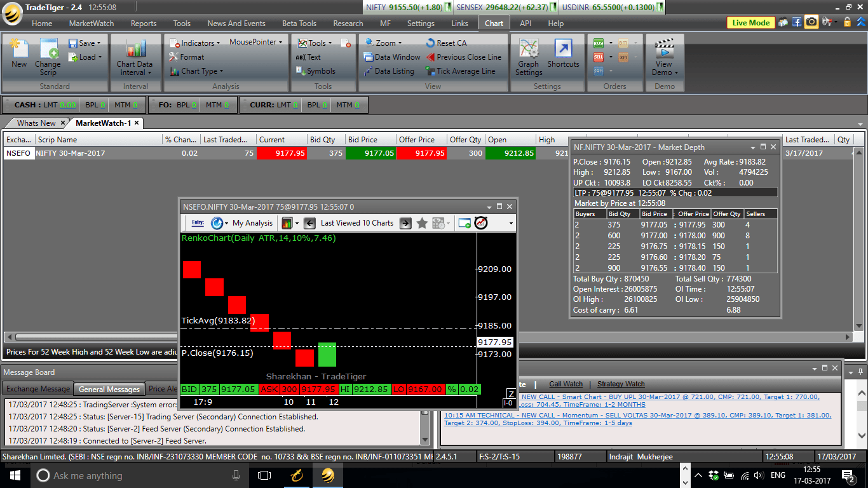Click the Entry icon in chart toolbar

[198, 223]
